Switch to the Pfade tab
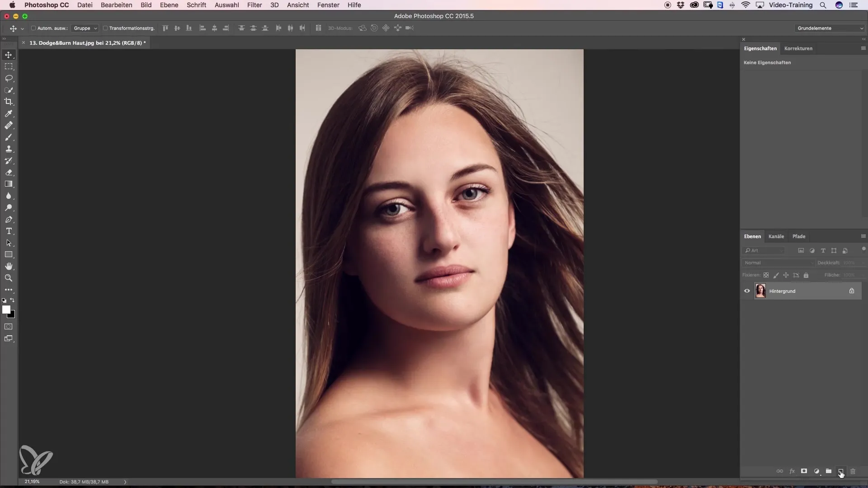 (x=798, y=236)
